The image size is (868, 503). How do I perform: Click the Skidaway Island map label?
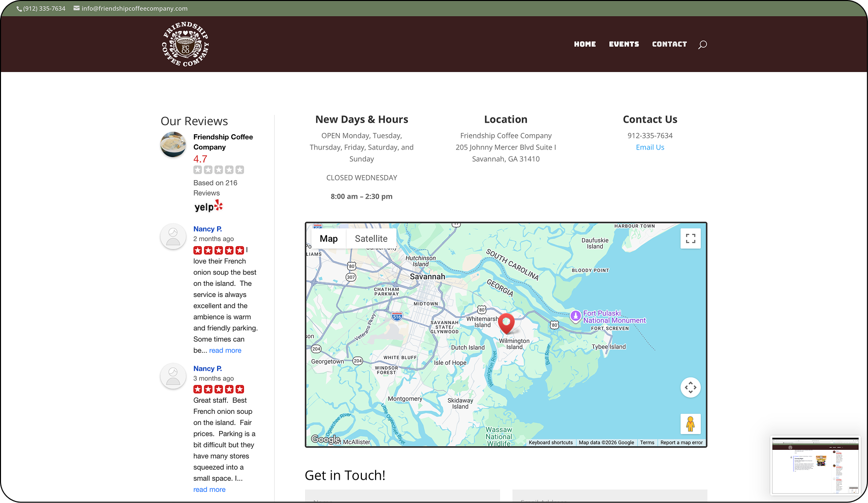[460, 404]
